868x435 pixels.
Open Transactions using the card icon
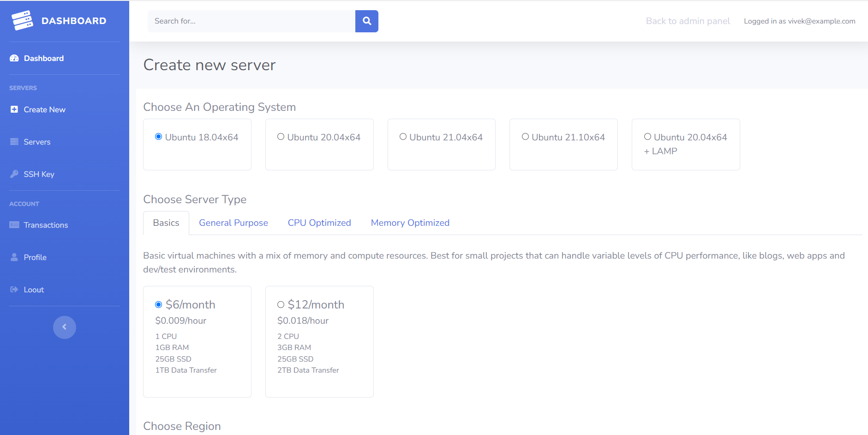coord(14,225)
